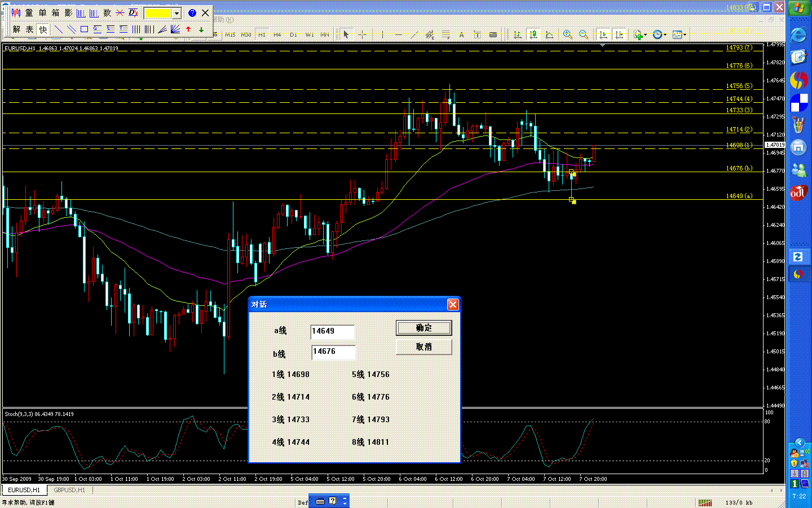This screenshot has width=812, height=508.
Task: Click the 单 button in floating toolbar
Action: [x=42, y=13]
